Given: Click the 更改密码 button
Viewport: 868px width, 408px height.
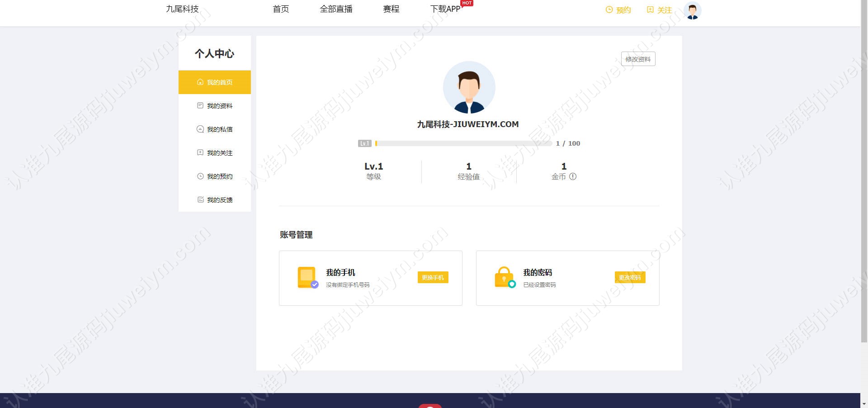Looking at the screenshot, I should (x=630, y=277).
